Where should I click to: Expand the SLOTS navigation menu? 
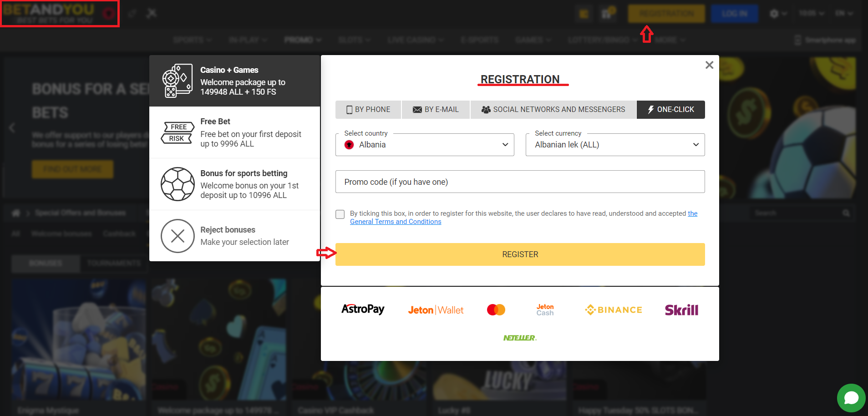coord(354,40)
